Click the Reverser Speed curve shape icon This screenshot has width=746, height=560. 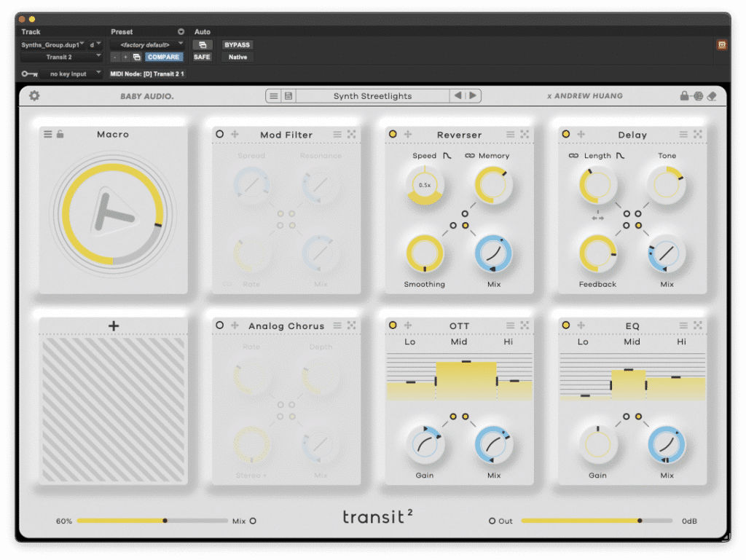pyautogui.click(x=447, y=155)
